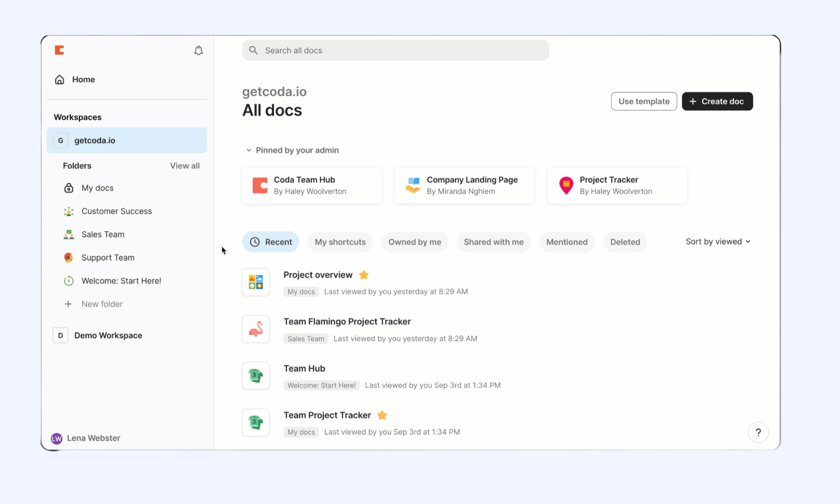Click My docs tag under Project overview

coord(301,291)
